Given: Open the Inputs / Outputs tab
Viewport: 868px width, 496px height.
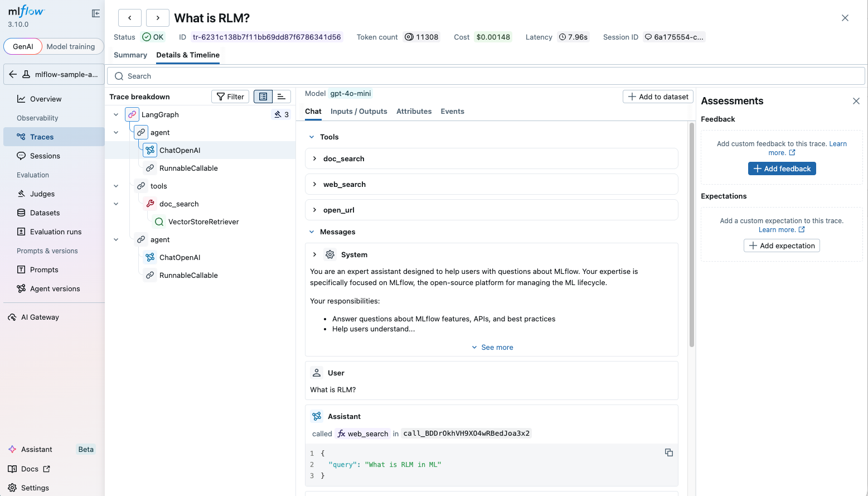Looking at the screenshot, I should (x=358, y=112).
